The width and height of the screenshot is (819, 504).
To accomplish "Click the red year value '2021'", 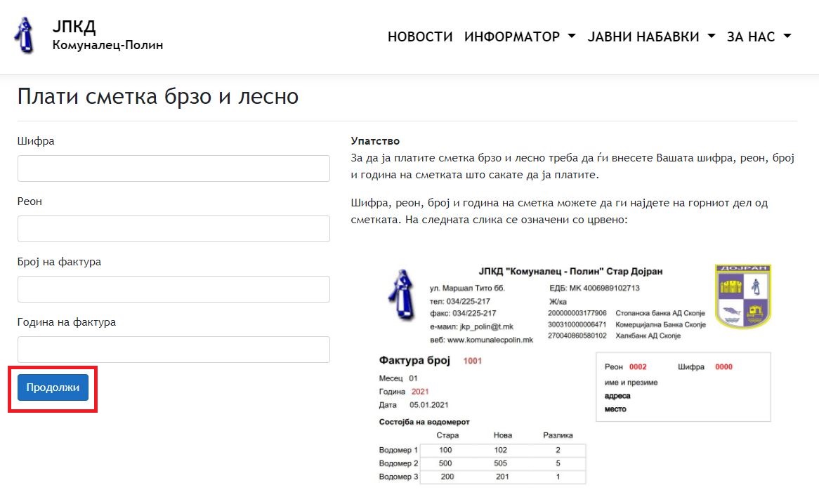I will tap(420, 392).
